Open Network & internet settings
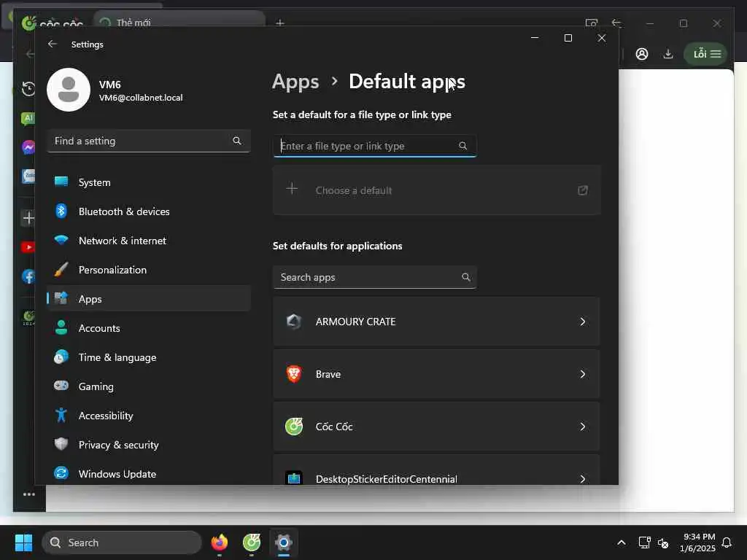This screenshot has width=747, height=560. (x=149, y=241)
